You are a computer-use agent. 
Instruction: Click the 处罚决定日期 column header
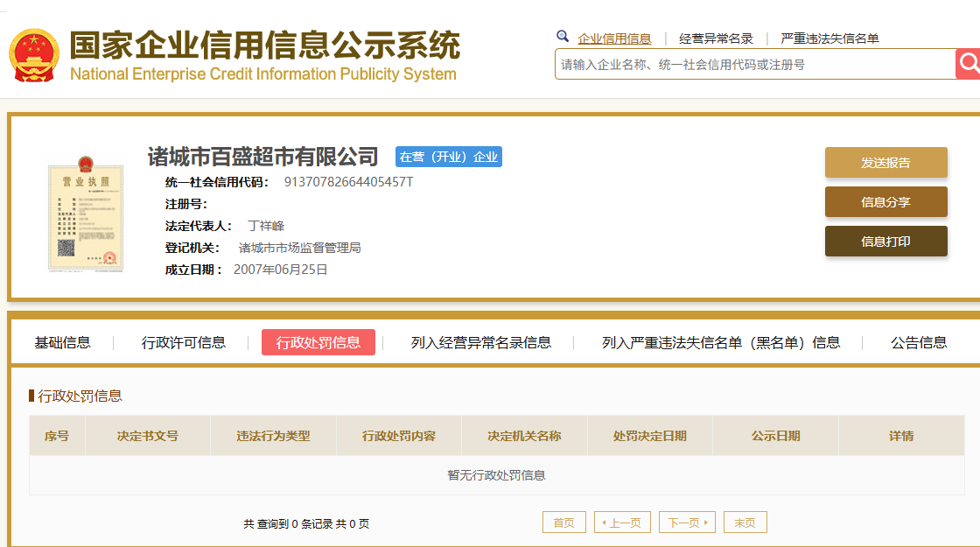(x=650, y=436)
